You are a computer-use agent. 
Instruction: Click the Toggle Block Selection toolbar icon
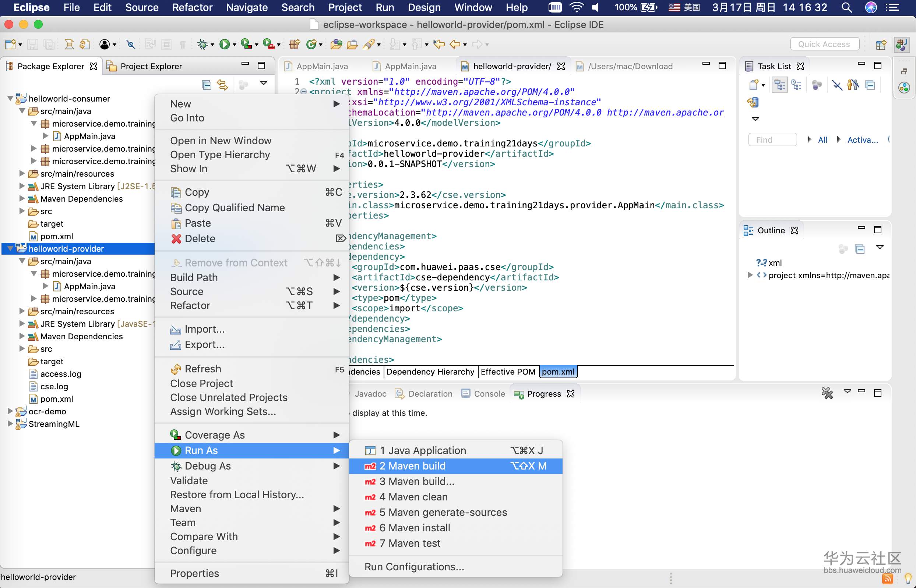[166, 45]
